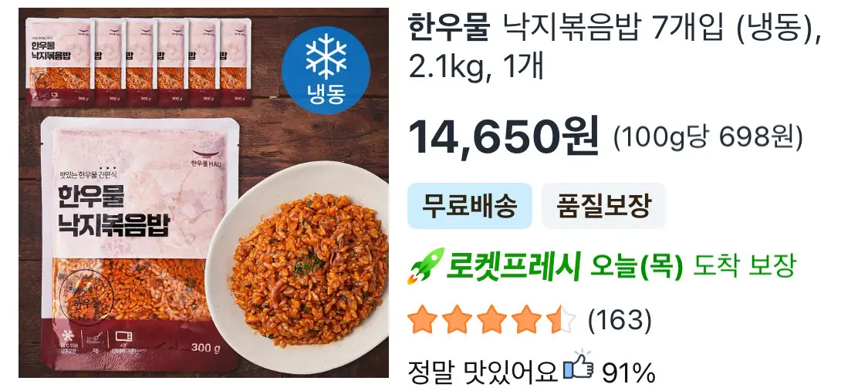
Task: Click the thumbs-up icon next to 91%
Action: [x=579, y=366]
